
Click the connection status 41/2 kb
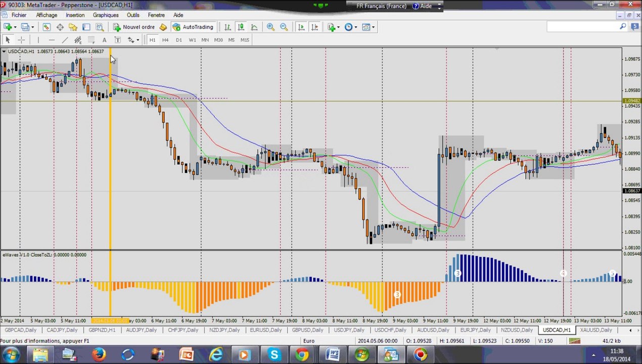pyautogui.click(x=611, y=341)
